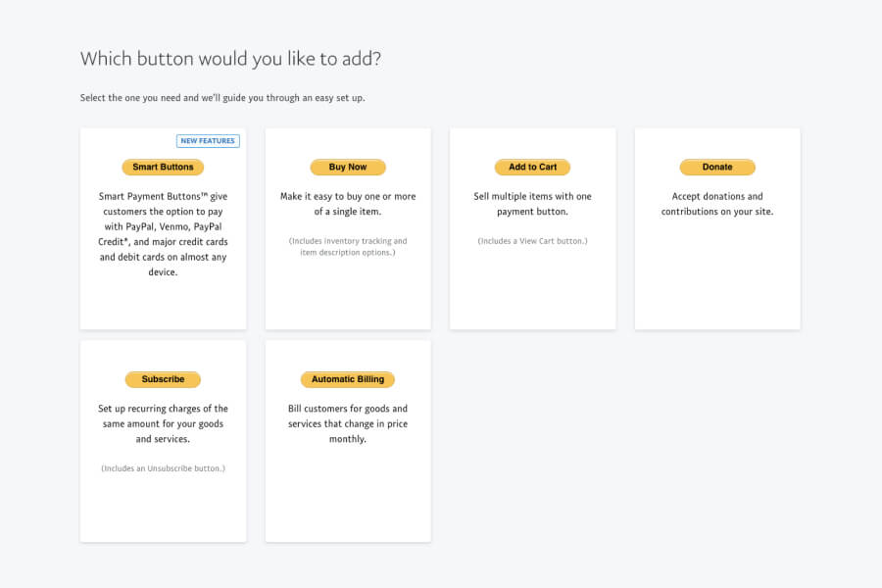Click the Smart Payment Buttons description text
This screenshot has width=882, height=588.
163,234
